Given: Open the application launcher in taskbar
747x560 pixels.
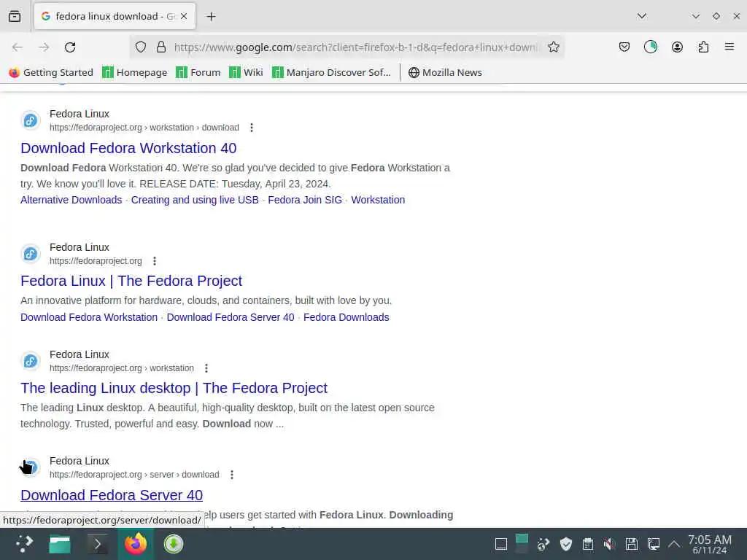Looking at the screenshot, I should click(24, 544).
